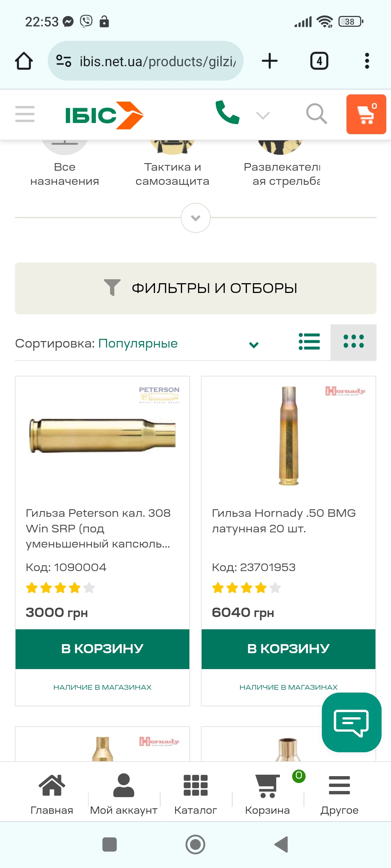Open the site search magnifier
Viewport: 391px width, 868px height.
click(x=316, y=114)
